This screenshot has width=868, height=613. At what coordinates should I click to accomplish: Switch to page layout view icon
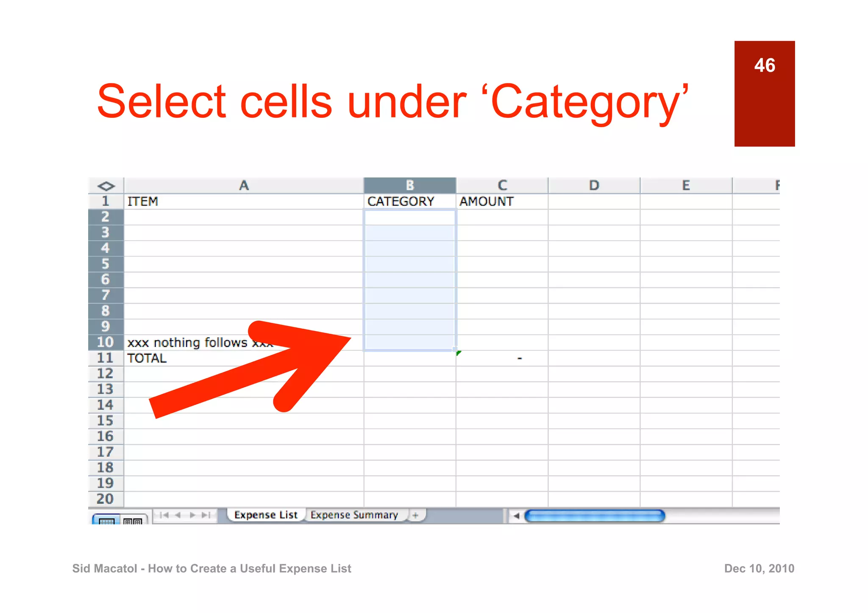(133, 520)
